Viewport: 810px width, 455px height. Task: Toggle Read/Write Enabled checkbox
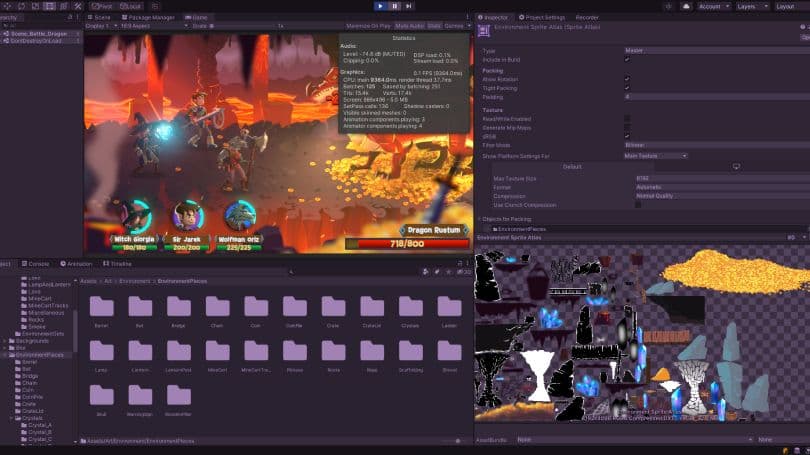(627, 119)
